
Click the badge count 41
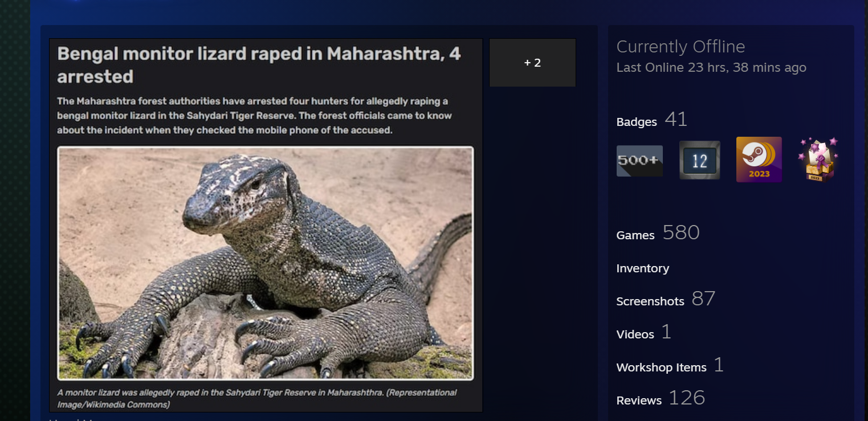pyautogui.click(x=676, y=120)
